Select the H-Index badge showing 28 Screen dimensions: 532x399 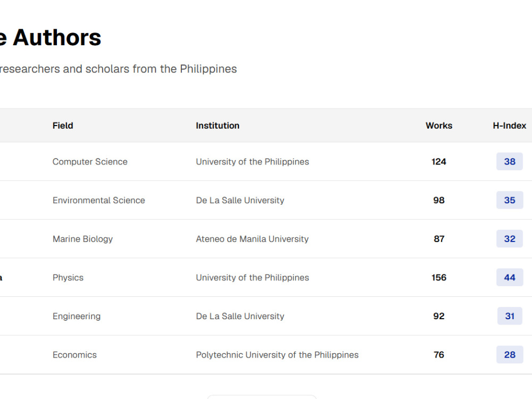pos(510,355)
